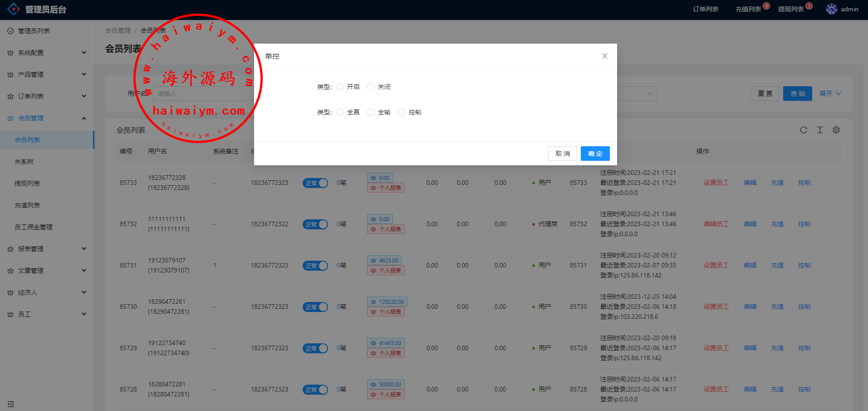Viewport: 868px width, 411px height.
Task: Select the 全赢 radio option
Action: [340, 112]
